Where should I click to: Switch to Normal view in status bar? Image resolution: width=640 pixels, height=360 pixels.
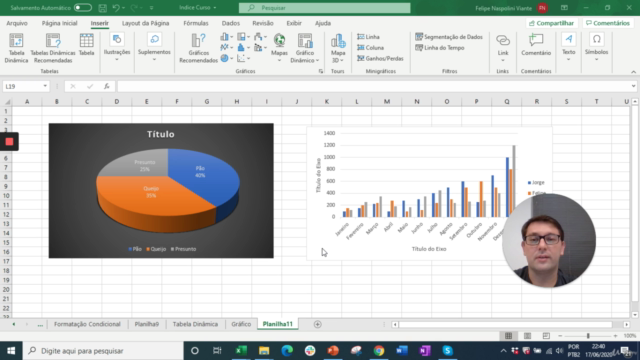(508, 336)
